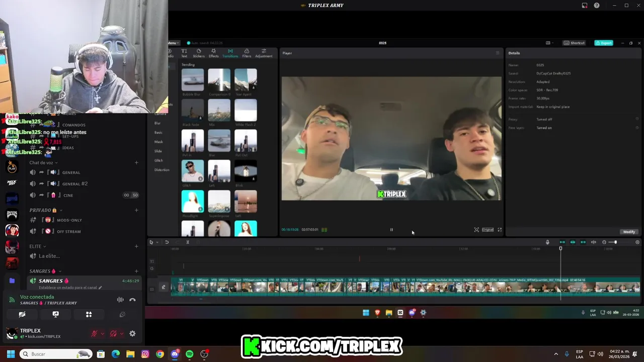644x362 pixels.
Task: Open the Effects tab in CapCut
Action: (x=214, y=53)
